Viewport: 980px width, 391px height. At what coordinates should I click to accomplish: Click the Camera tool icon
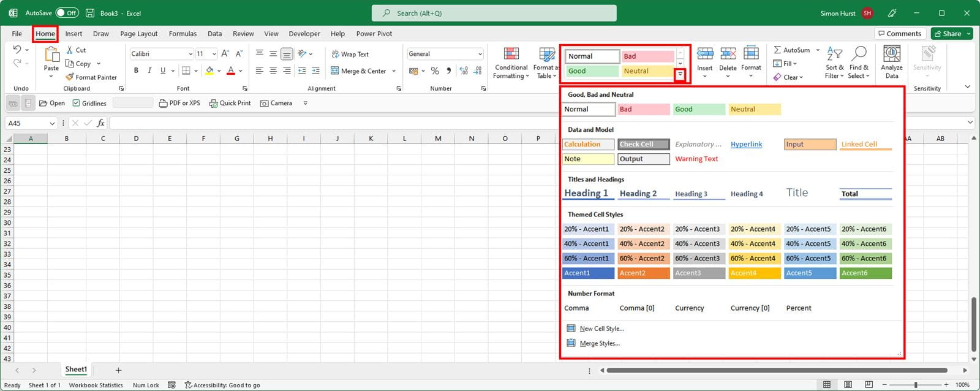click(x=265, y=104)
